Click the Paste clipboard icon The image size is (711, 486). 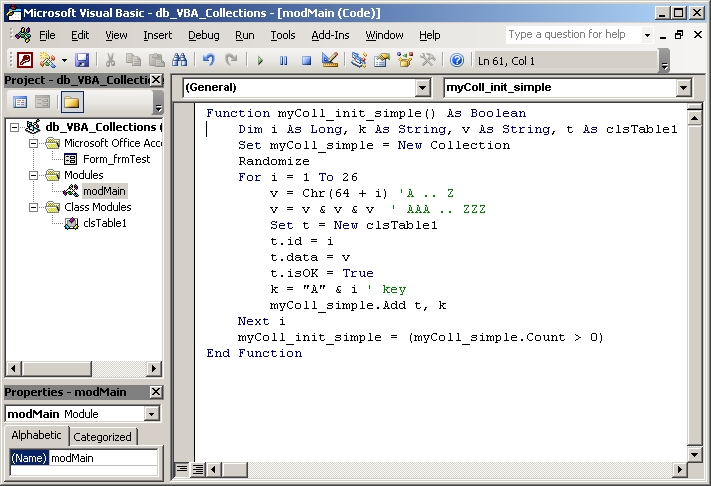[x=156, y=60]
